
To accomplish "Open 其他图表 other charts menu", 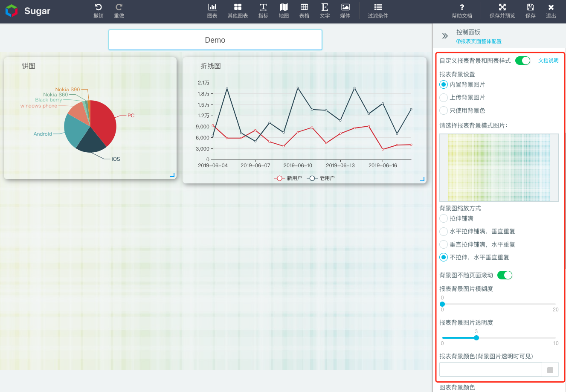I will pyautogui.click(x=238, y=11).
